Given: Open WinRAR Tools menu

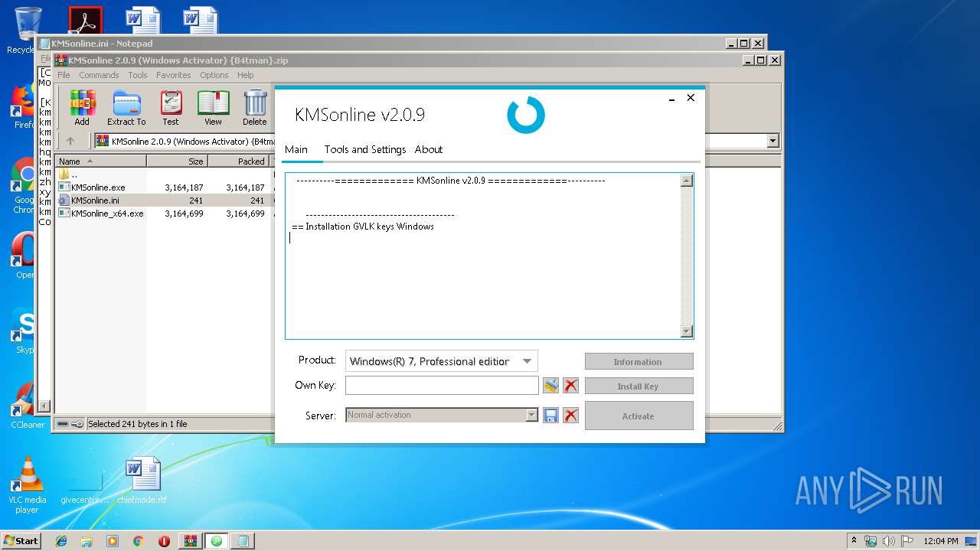Looking at the screenshot, I should (x=138, y=75).
